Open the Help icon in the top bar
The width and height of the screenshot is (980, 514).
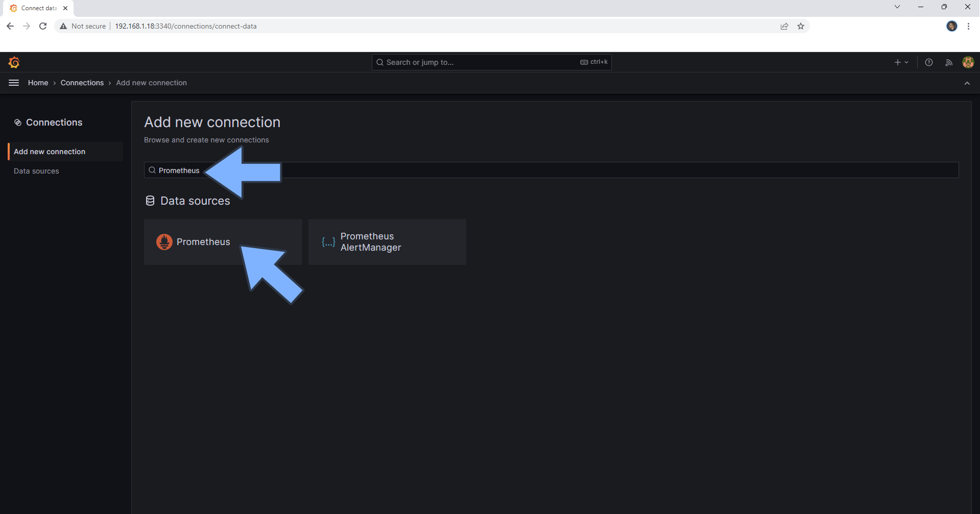(928, 62)
